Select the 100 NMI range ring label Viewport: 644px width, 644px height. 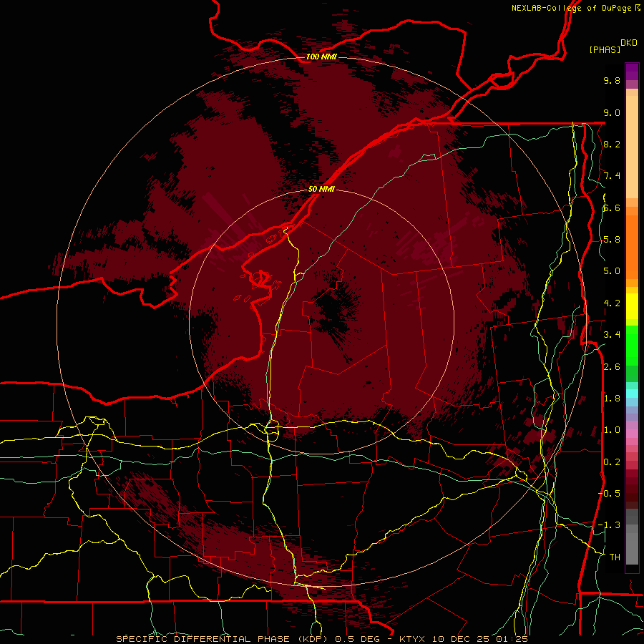coord(321,57)
